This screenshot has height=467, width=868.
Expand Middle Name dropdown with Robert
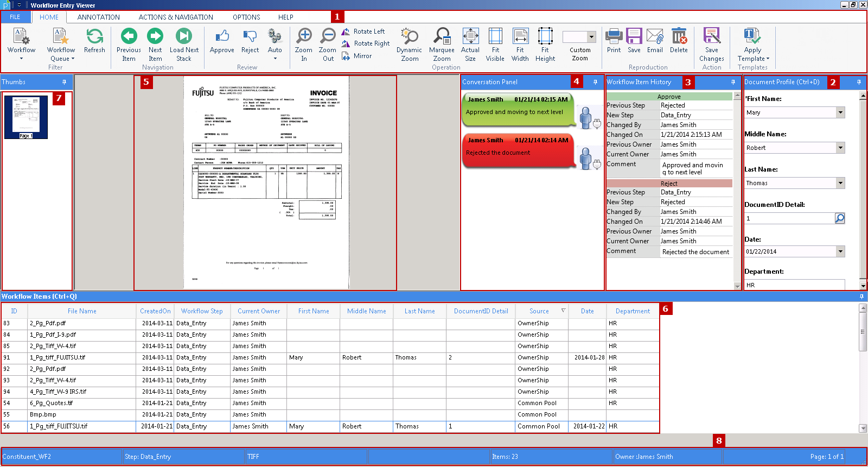(840, 148)
